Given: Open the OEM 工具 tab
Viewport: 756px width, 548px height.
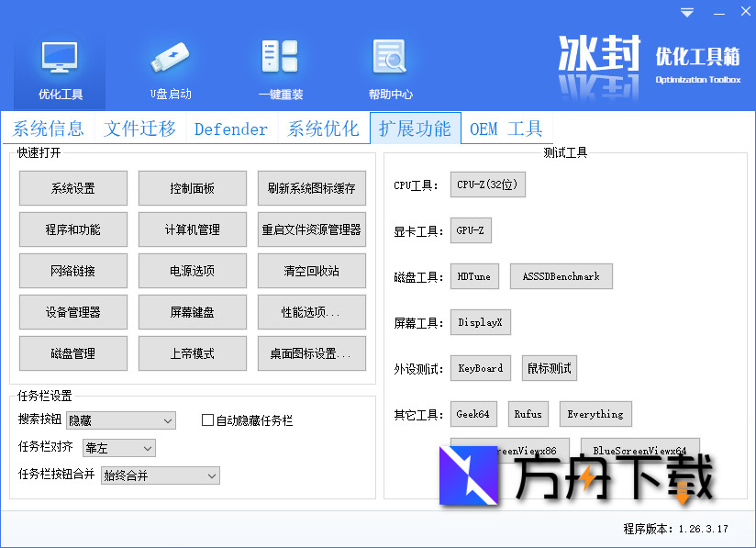Looking at the screenshot, I should click(506, 129).
